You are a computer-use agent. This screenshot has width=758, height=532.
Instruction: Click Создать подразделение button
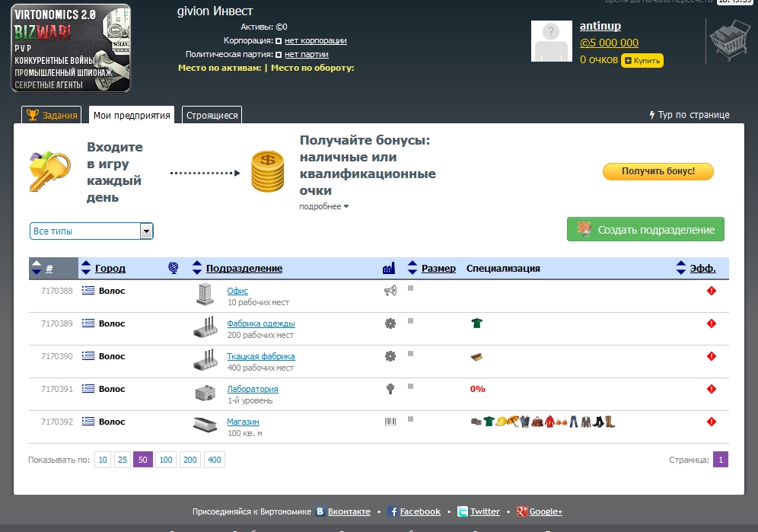pos(645,230)
